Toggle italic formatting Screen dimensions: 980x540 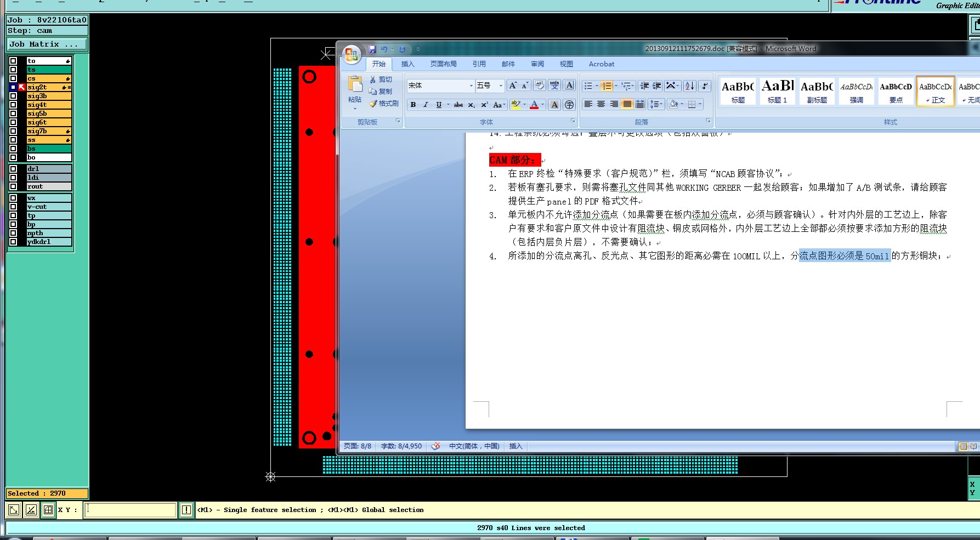(426, 105)
